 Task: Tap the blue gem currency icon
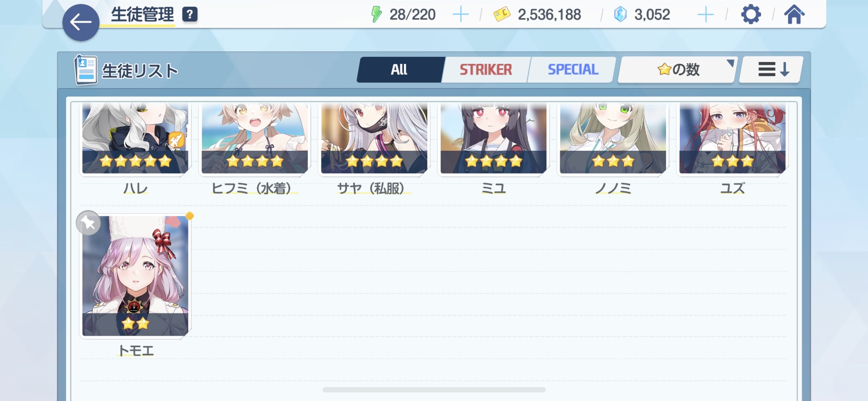pyautogui.click(x=620, y=14)
